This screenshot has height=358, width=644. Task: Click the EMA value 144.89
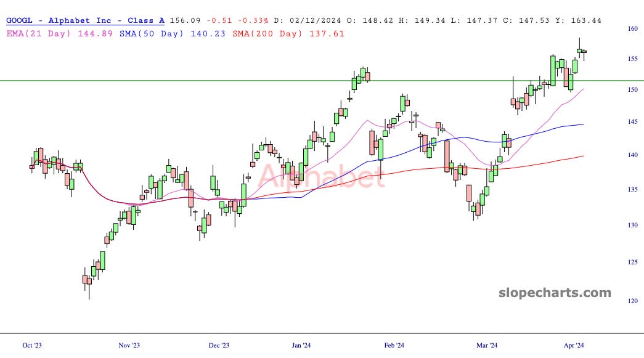pos(95,34)
